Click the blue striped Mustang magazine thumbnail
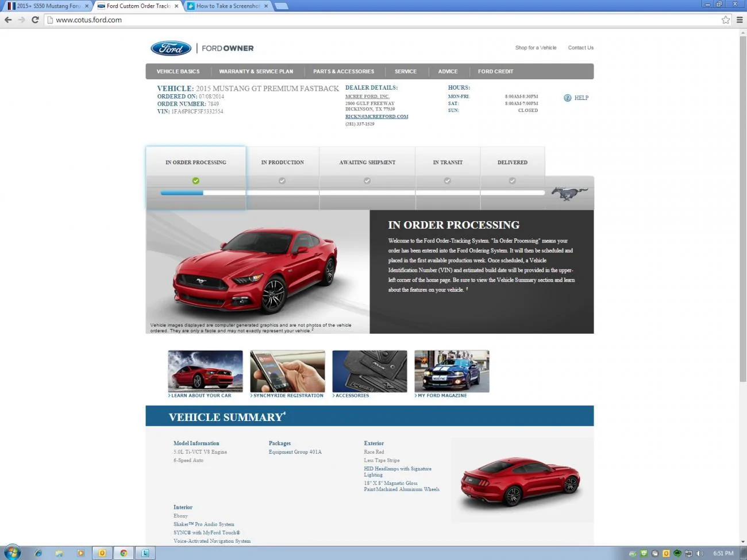This screenshot has width=747, height=560. pyautogui.click(x=452, y=371)
